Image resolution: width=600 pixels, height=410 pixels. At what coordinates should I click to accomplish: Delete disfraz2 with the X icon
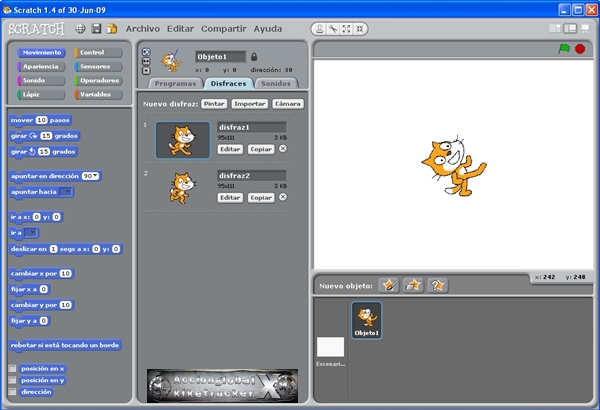[283, 197]
